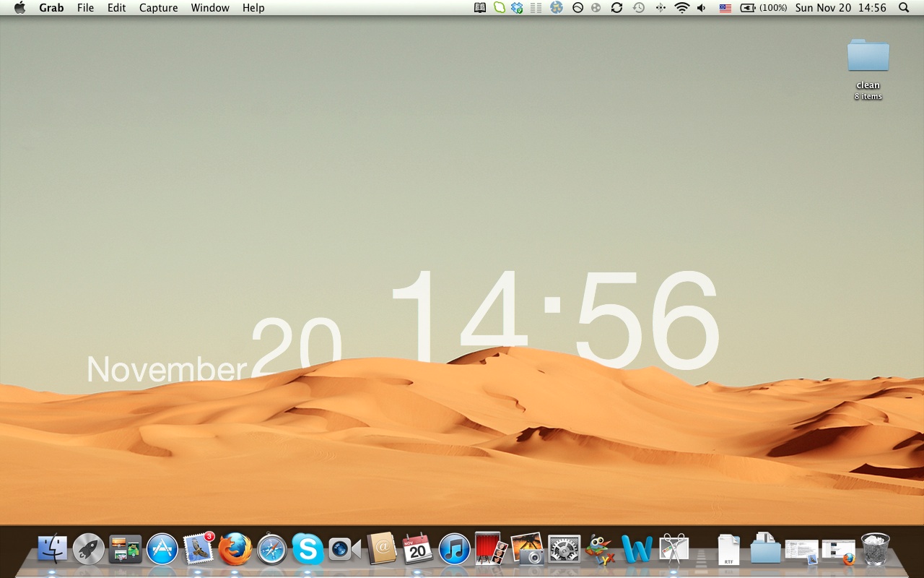Open the Trash in the dock
The width and height of the screenshot is (924, 578).
pyautogui.click(x=875, y=549)
